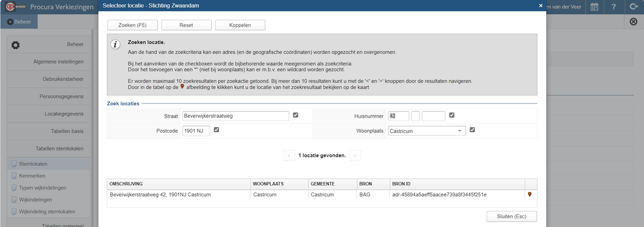Viewport: 644px width, 227px height.
Task: Click the Zoeken (F5) button
Action: [x=132, y=25]
